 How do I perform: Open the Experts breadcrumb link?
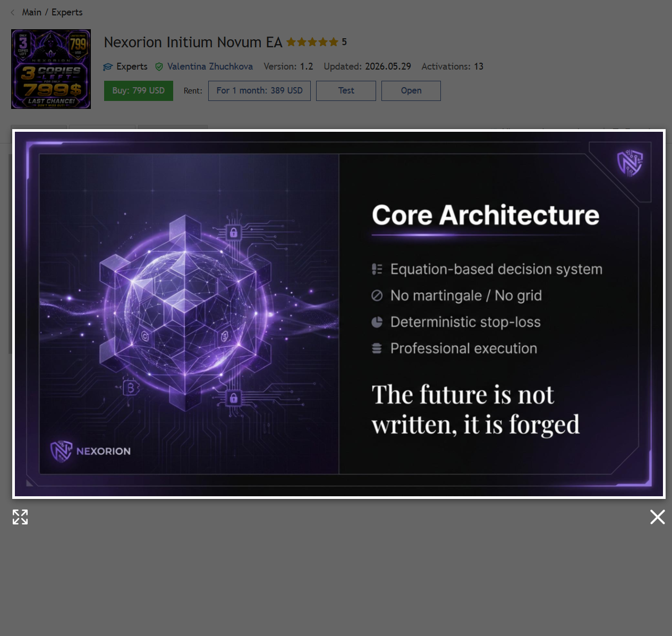click(x=67, y=12)
